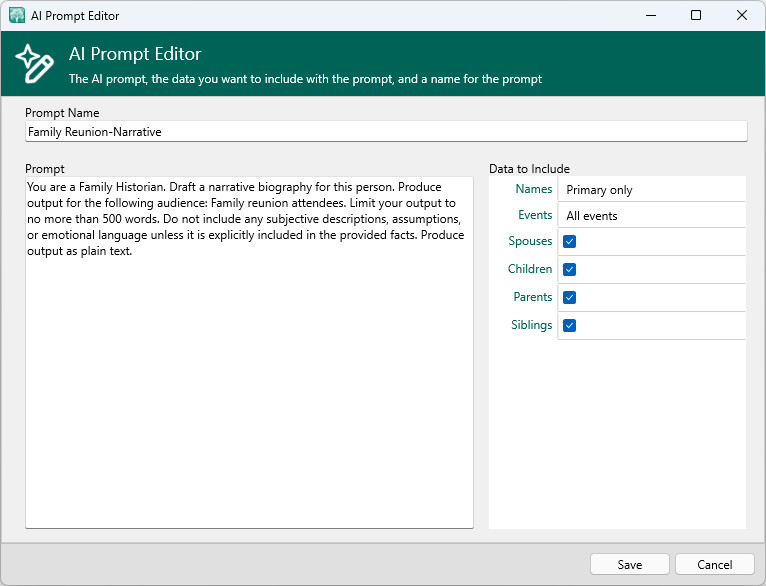Click the sparkle pencil icon in the header
Screen dimensions: 766x586
(x=34, y=64)
